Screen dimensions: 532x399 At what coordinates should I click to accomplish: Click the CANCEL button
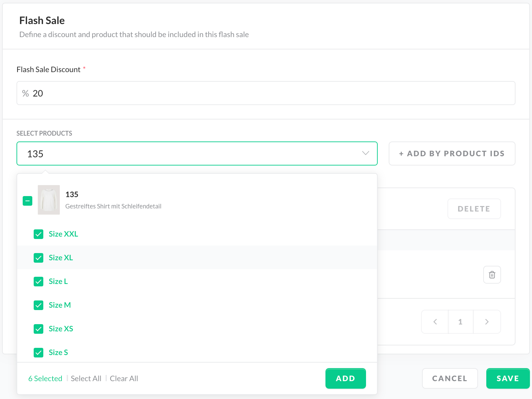tap(450, 378)
